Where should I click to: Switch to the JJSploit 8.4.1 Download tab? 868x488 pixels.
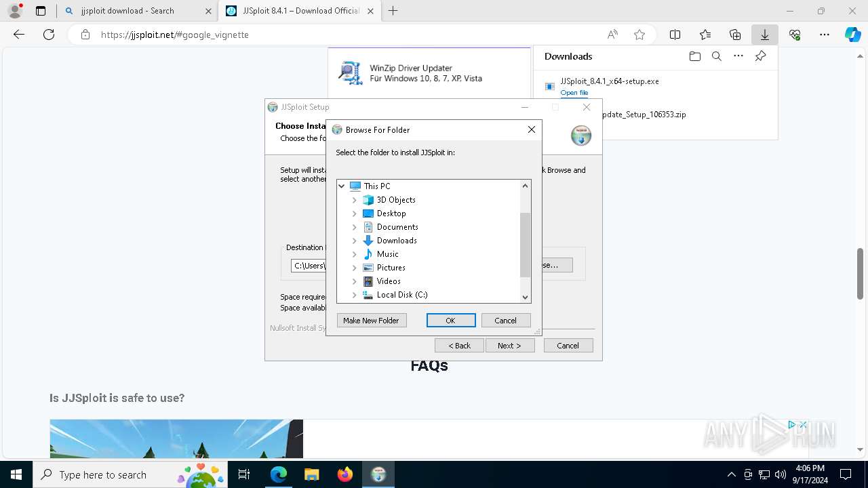click(300, 11)
